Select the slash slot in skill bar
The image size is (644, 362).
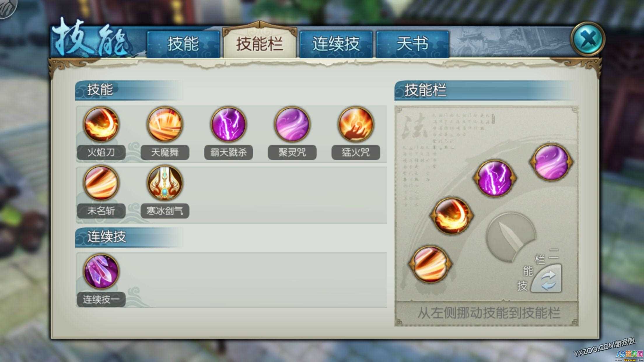430,264
